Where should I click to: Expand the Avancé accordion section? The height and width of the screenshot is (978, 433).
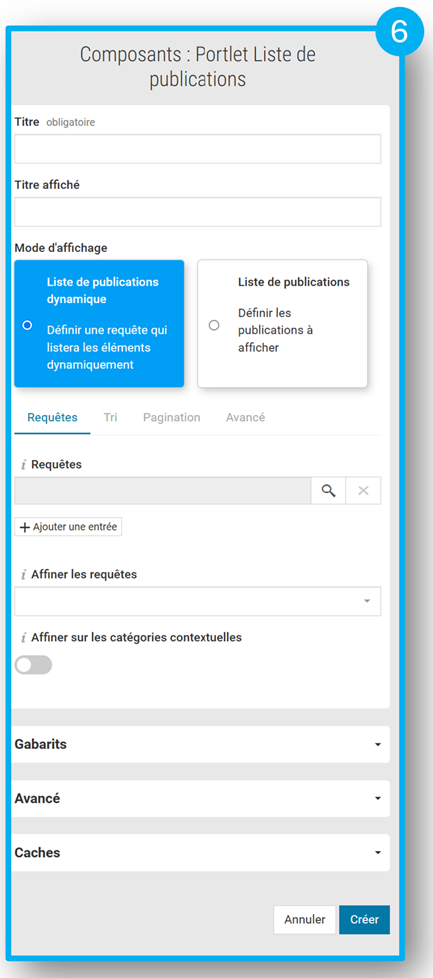[x=200, y=798]
